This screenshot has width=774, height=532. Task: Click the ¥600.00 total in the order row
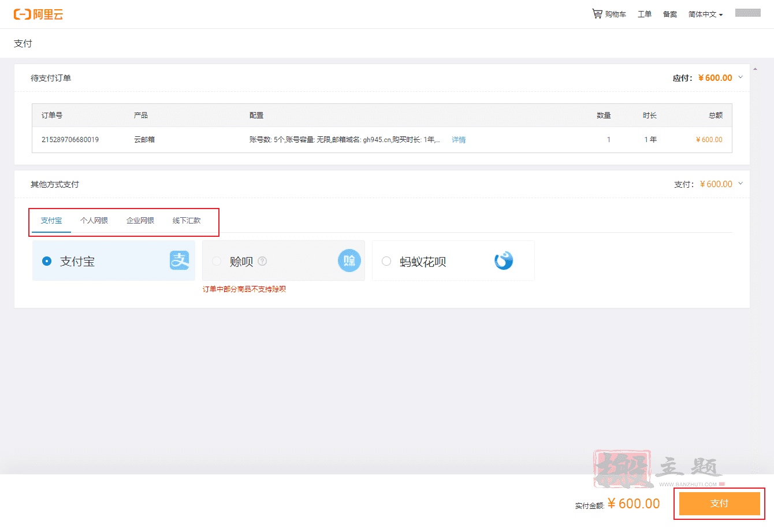709,140
